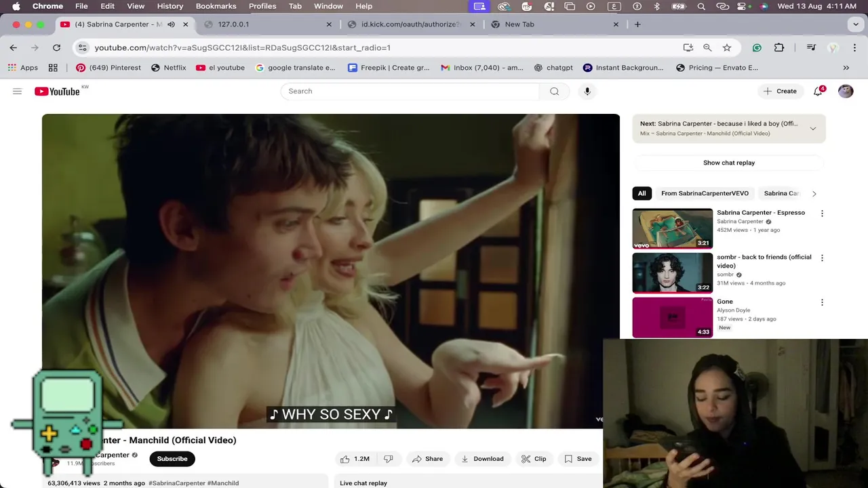Start voice search with the microphone
The image size is (868, 488).
click(587, 91)
